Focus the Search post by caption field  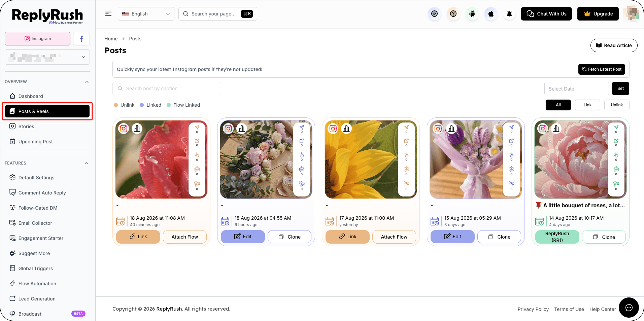166,88
